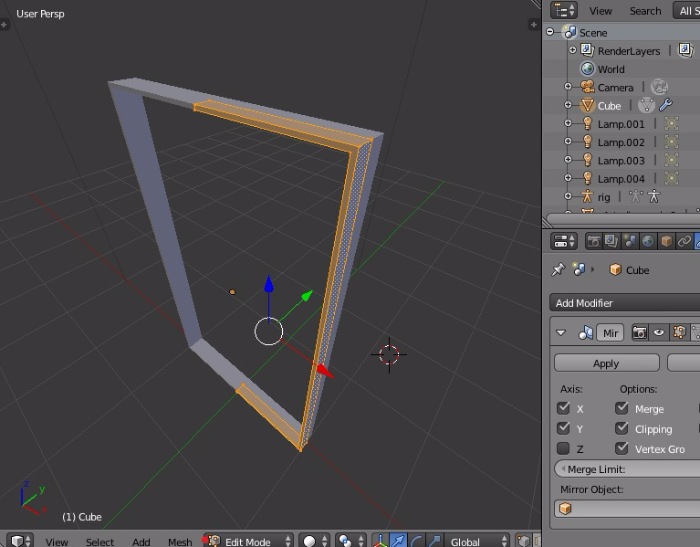Open the pivot point dropdown
Screen dimensions: 700x547
pos(350,541)
